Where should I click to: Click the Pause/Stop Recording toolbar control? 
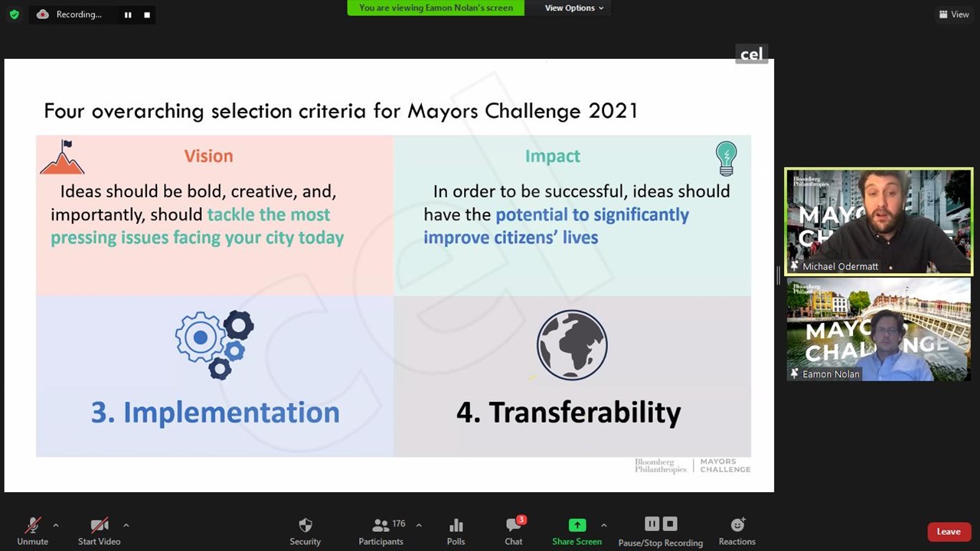click(660, 530)
